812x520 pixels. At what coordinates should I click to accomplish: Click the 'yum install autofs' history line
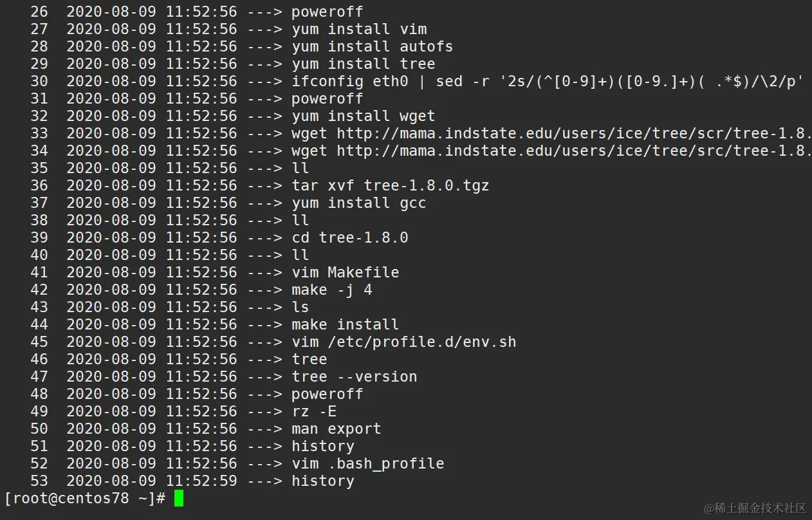[x=372, y=46]
